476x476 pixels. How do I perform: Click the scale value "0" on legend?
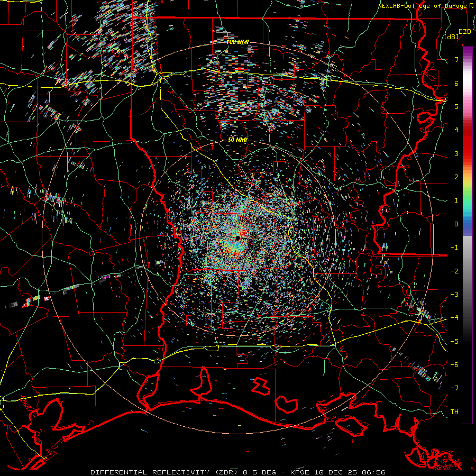tap(456, 224)
